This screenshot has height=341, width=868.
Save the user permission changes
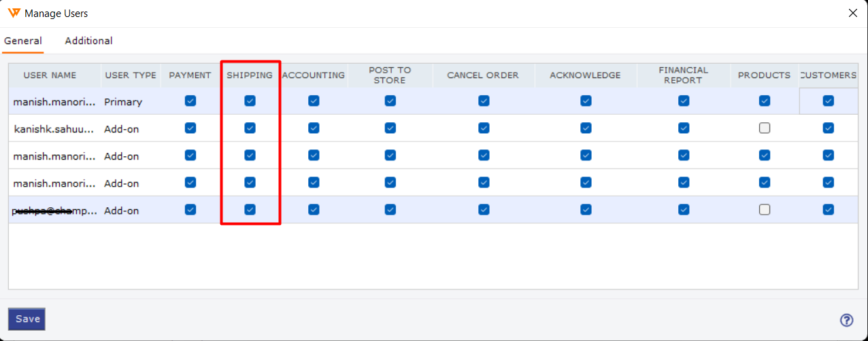27,319
